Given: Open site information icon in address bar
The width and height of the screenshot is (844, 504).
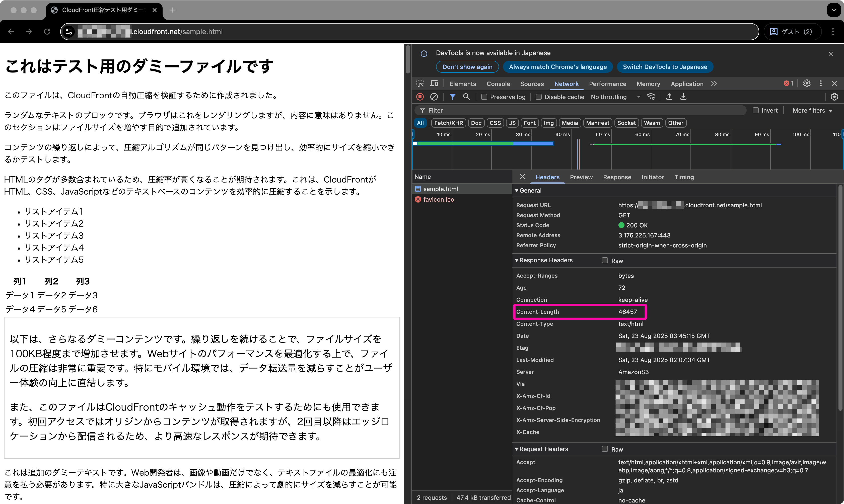Looking at the screenshot, I should point(69,32).
